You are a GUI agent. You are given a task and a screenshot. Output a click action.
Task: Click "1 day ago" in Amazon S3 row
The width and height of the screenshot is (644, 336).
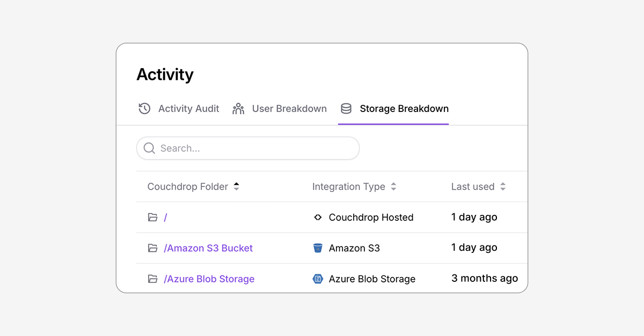[474, 248]
